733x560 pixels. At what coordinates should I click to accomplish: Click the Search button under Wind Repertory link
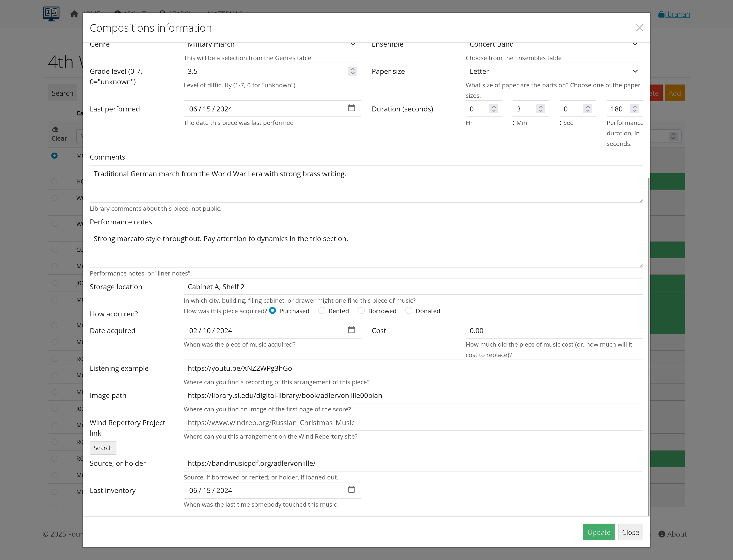point(103,448)
